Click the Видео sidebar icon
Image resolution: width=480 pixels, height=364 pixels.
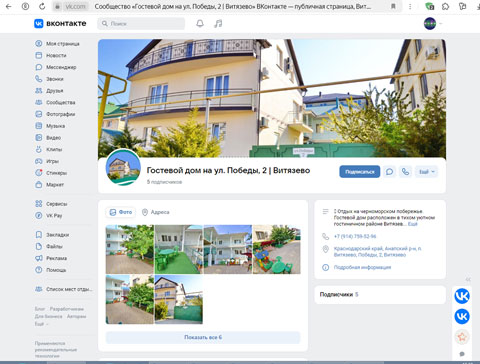39,137
